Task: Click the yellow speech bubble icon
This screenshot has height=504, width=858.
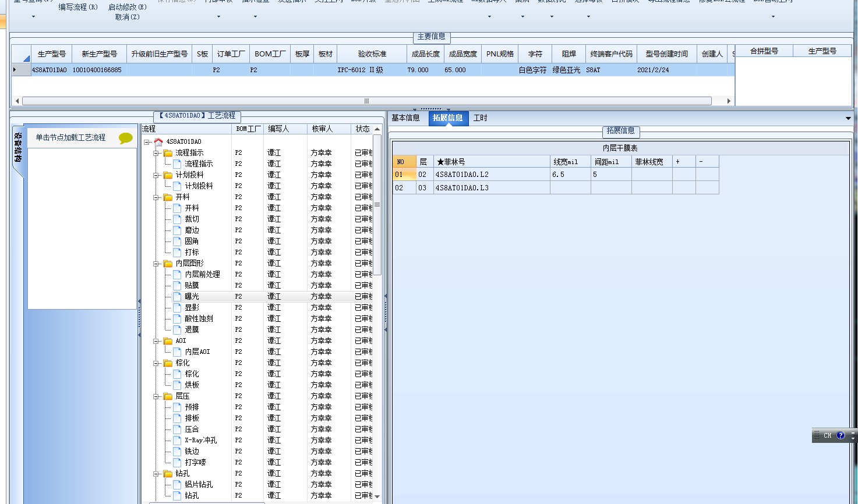Action: coord(125,138)
